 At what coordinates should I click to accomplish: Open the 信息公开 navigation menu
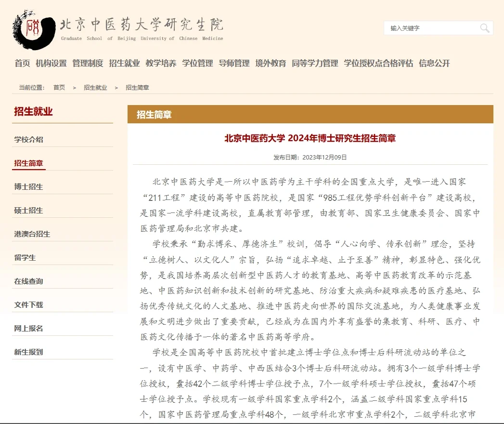(434, 64)
